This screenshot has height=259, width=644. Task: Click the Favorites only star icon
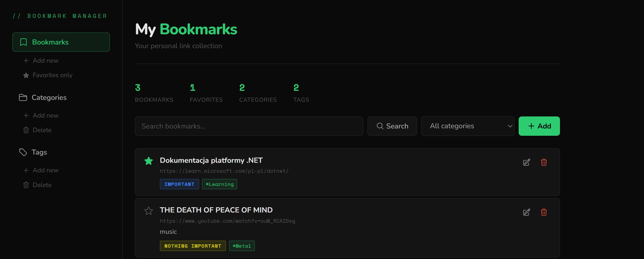[x=26, y=75]
